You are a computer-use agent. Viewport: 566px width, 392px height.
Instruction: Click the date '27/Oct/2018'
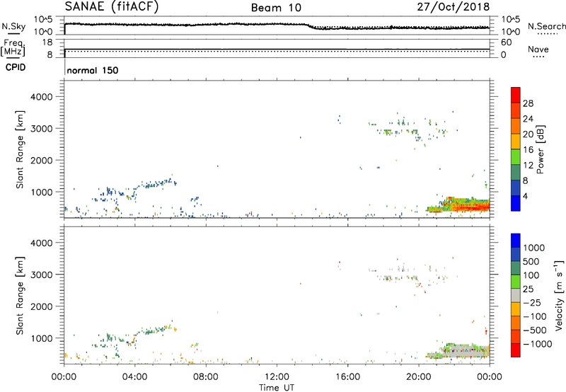[454, 6]
